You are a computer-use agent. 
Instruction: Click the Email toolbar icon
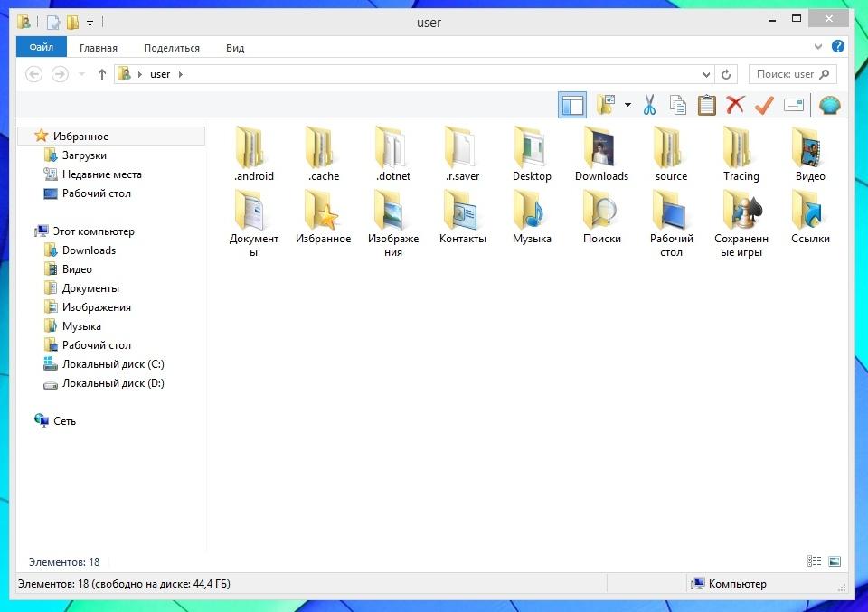click(x=795, y=105)
